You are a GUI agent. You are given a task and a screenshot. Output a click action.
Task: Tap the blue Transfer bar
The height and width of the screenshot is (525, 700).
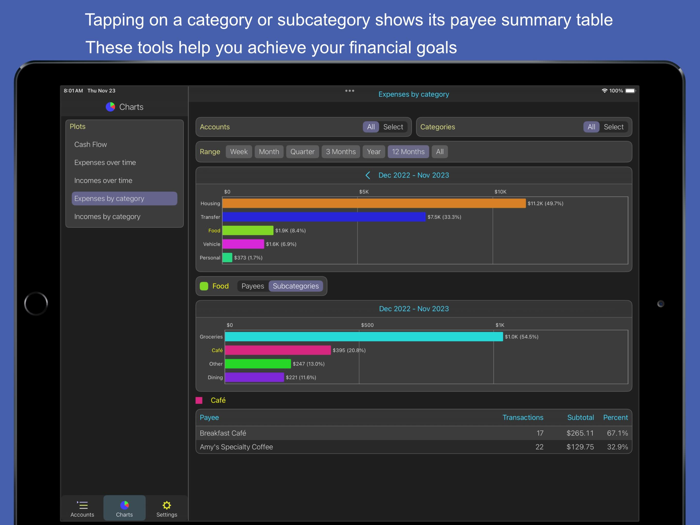coord(324,217)
